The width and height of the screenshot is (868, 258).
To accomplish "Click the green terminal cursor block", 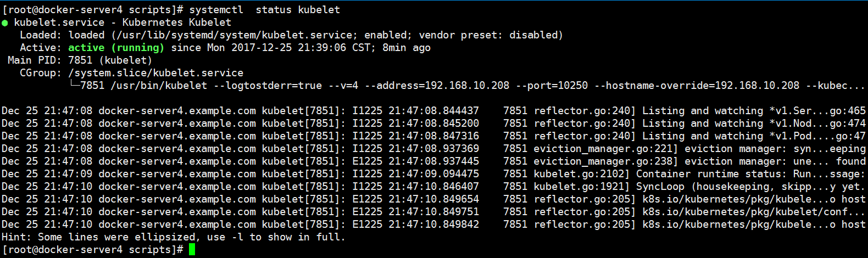I will (192, 250).
